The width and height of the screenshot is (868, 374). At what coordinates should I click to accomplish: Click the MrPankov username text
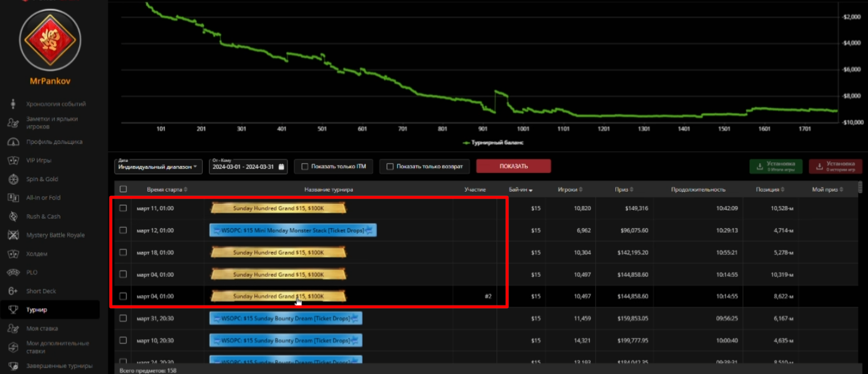click(x=50, y=81)
